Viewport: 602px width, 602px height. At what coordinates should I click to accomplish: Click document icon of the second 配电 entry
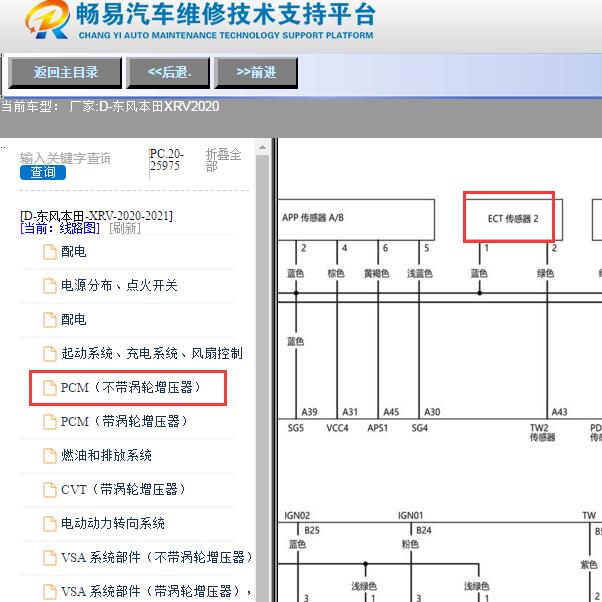coord(50,319)
